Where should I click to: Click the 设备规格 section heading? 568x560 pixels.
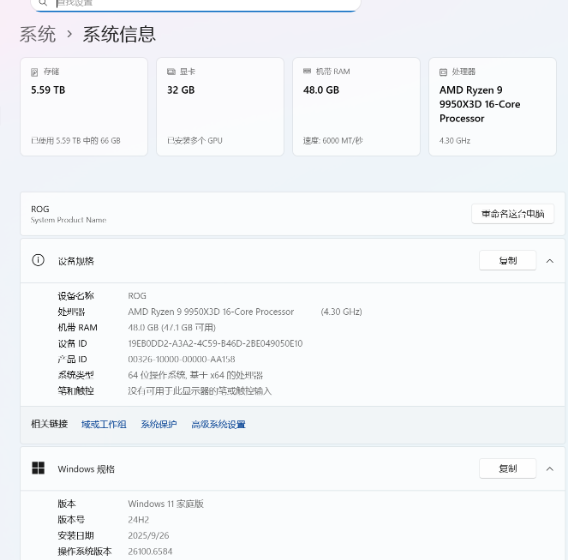[x=76, y=261]
